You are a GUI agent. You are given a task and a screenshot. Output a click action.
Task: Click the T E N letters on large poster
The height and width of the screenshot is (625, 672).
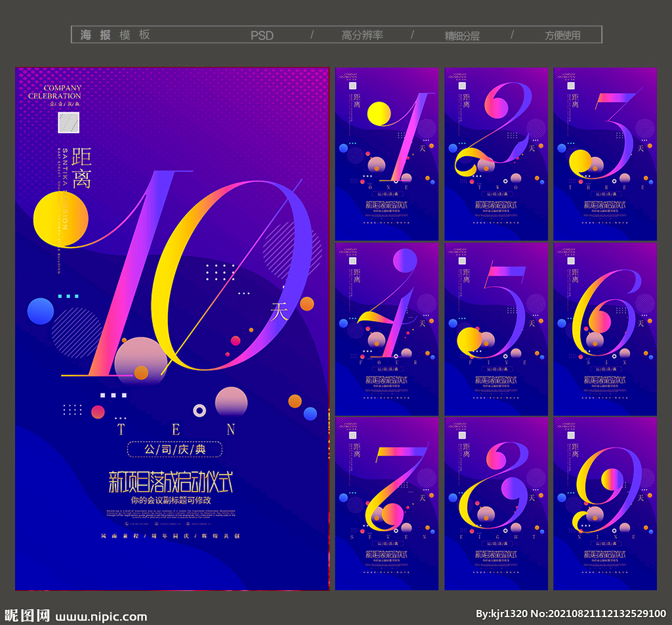point(176,429)
